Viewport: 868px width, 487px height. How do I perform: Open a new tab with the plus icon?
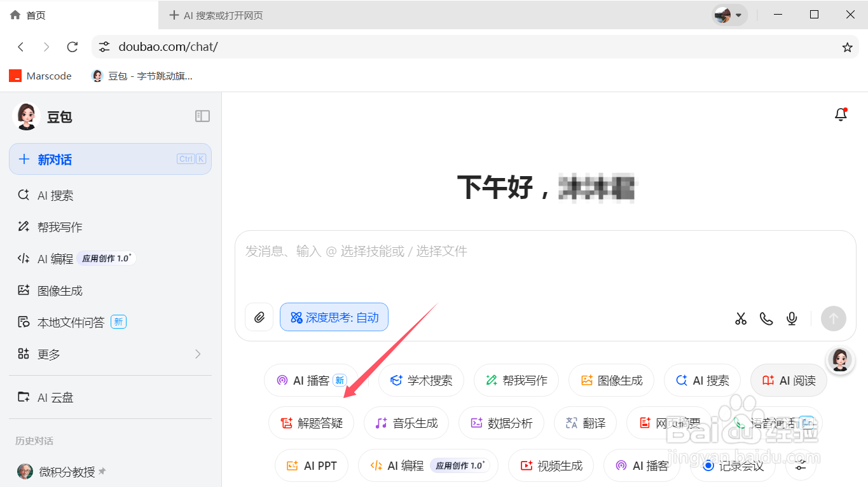point(174,15)
